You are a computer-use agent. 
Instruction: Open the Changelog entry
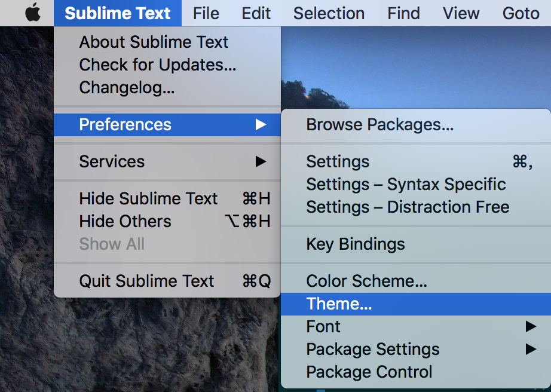(x=127, y=87)
